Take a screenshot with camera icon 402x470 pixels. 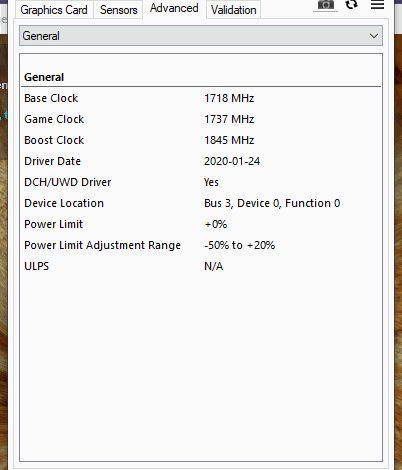325,5
